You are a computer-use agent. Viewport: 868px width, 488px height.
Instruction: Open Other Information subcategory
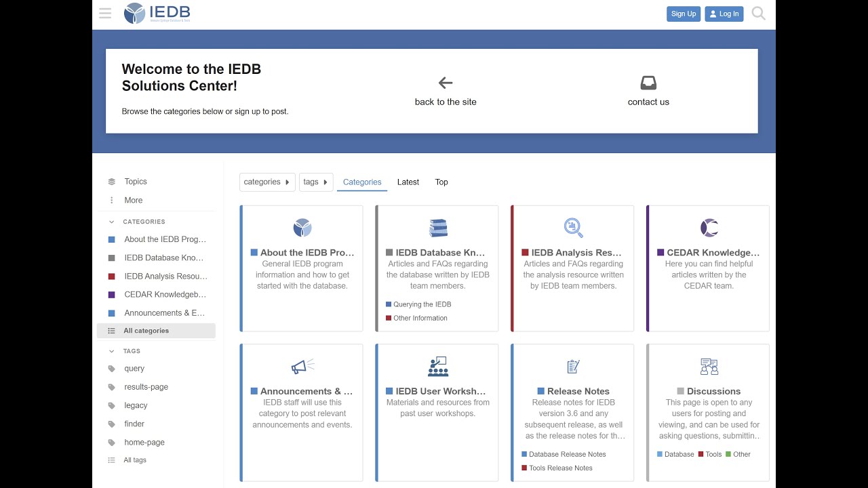pos(416,318)
